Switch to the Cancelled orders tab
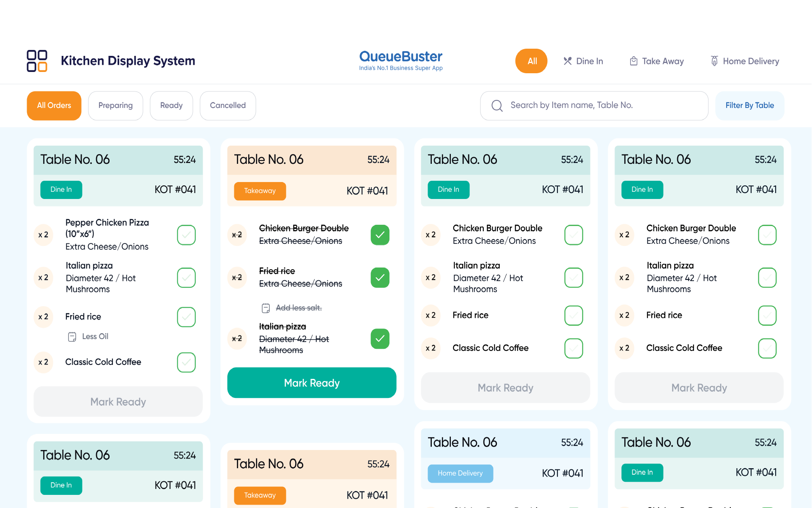 (x=228, y=106)
